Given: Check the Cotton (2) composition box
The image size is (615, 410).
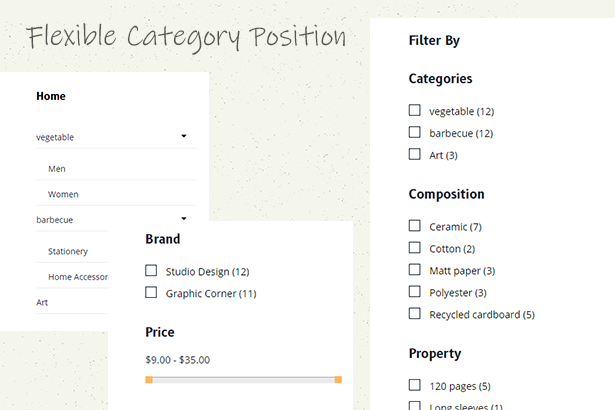Looking at the screenshot, I should click(x=415, y=248).
